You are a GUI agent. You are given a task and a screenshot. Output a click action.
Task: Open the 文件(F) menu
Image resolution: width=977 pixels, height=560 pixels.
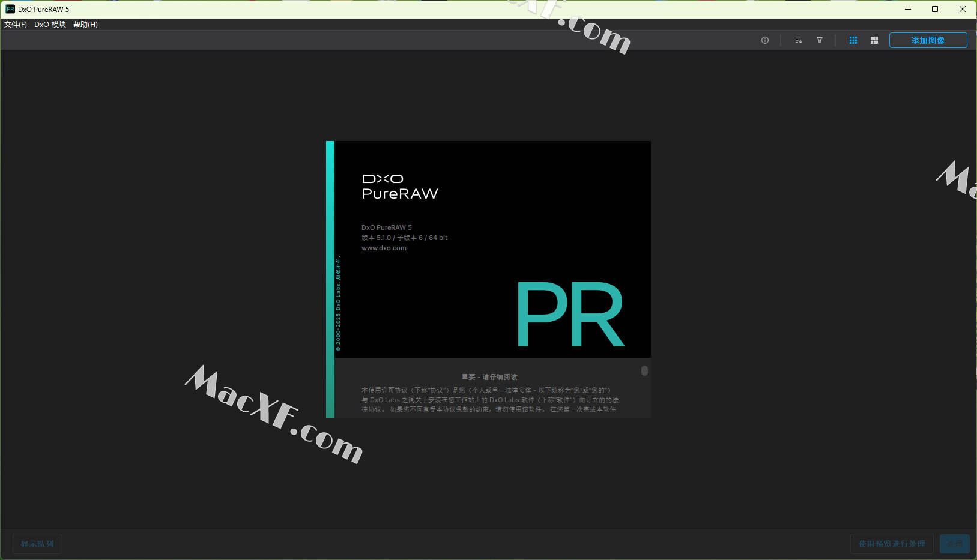(16, 25)
